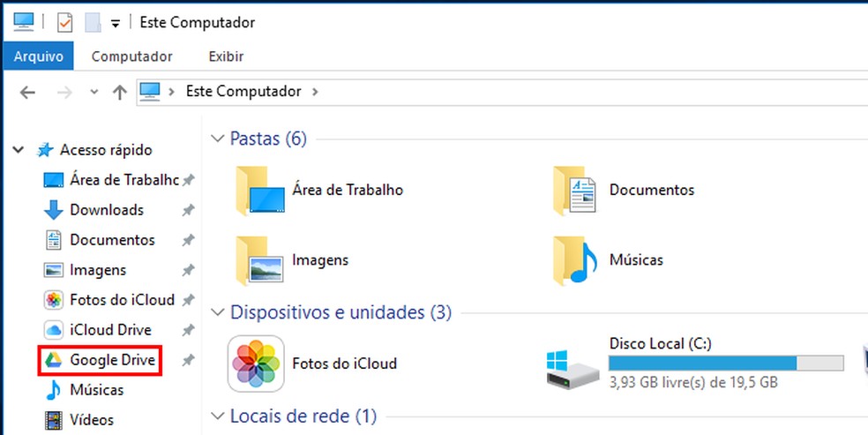The height and width of the screenshot is (435, 868).
Task: Collapse the Acesso rápido tree node
Action: 19,149
